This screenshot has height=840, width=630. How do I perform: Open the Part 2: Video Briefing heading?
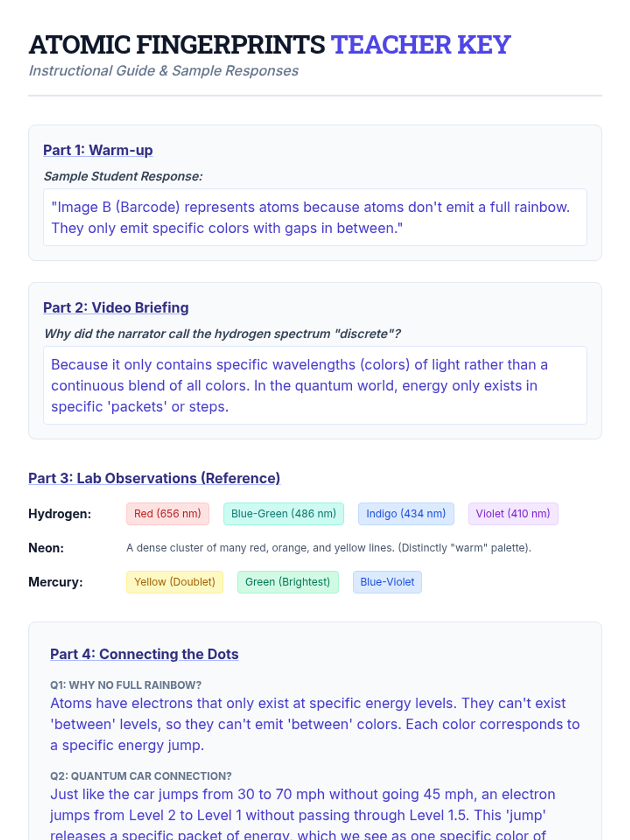115,308
